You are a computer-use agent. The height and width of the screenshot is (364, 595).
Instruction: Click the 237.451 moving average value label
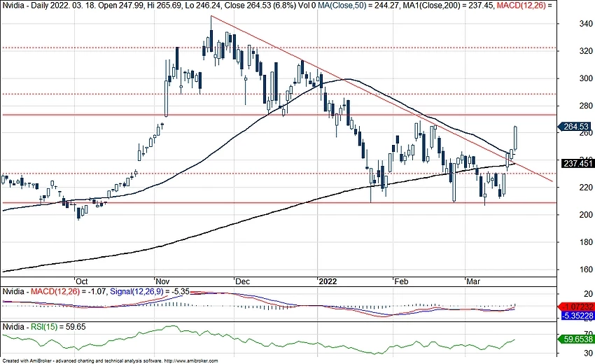pos(577,163)
